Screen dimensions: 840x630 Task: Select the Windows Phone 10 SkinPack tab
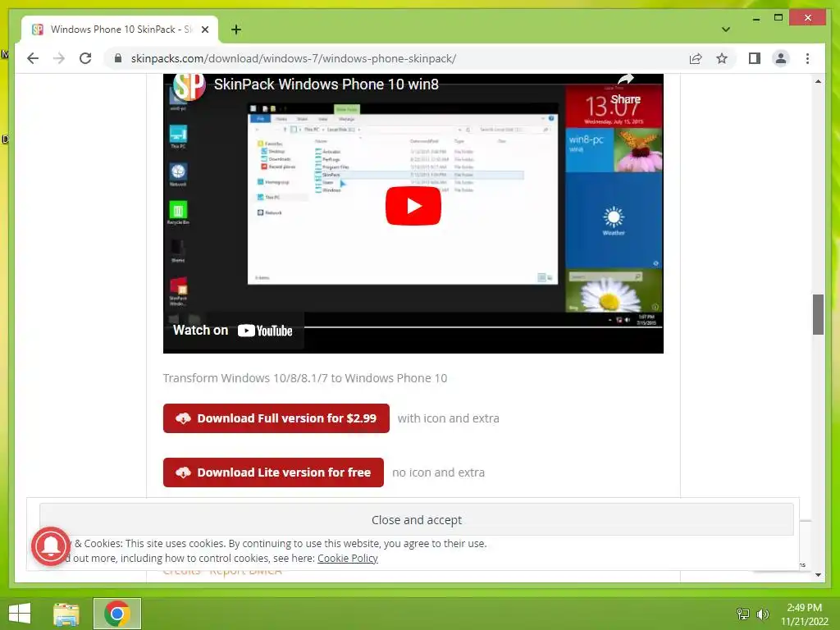pos(120,30)
